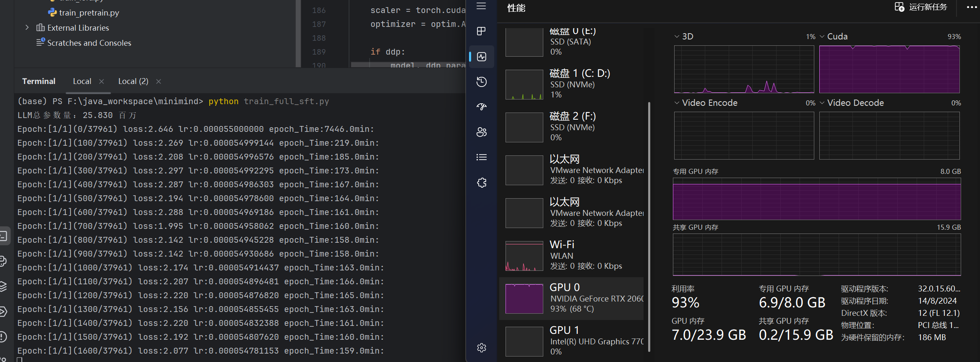Switch to the Local (2) terminal tab

(x=133, y=81)
